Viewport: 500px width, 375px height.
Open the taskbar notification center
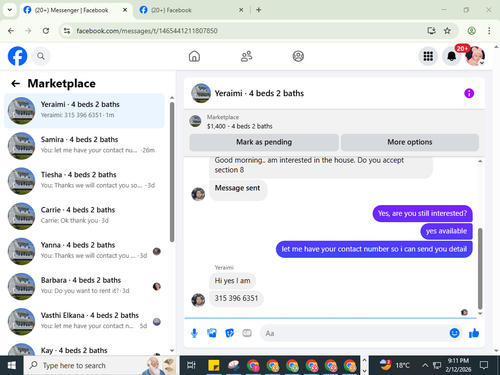[x=484, y=366]
